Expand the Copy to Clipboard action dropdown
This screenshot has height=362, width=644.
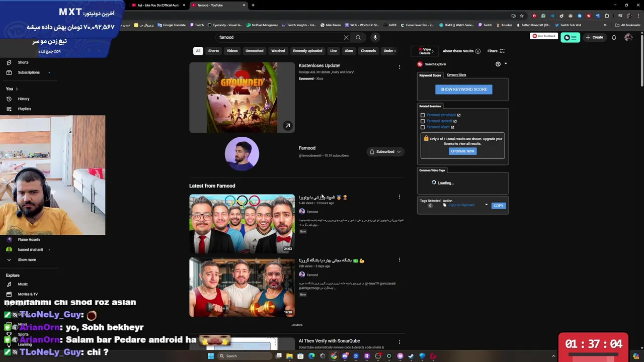pyautogui.click(x=486, y=205)
